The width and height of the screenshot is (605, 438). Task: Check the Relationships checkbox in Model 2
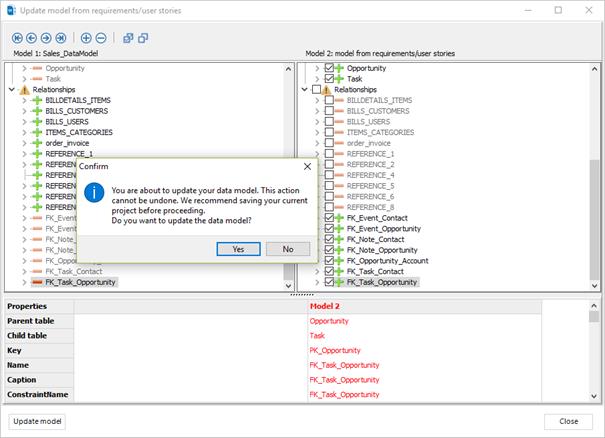pyautogui.click(x=316, y=90)
